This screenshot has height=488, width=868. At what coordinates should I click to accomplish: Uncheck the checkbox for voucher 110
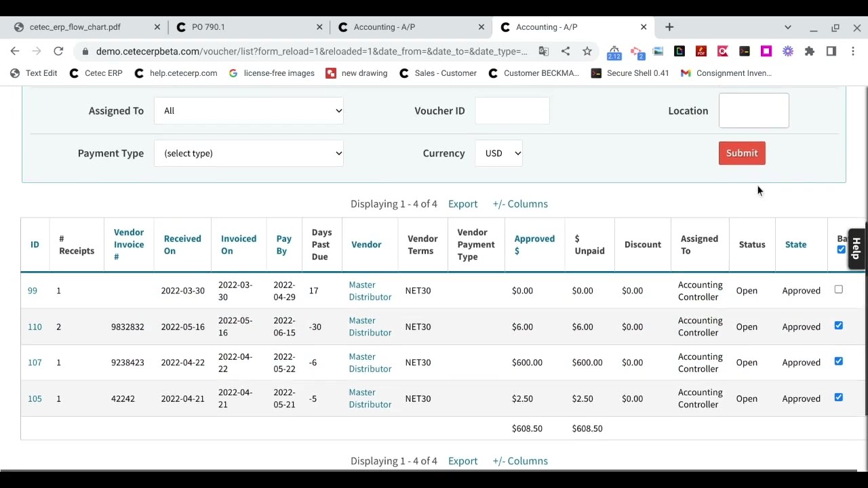(838, 326)
